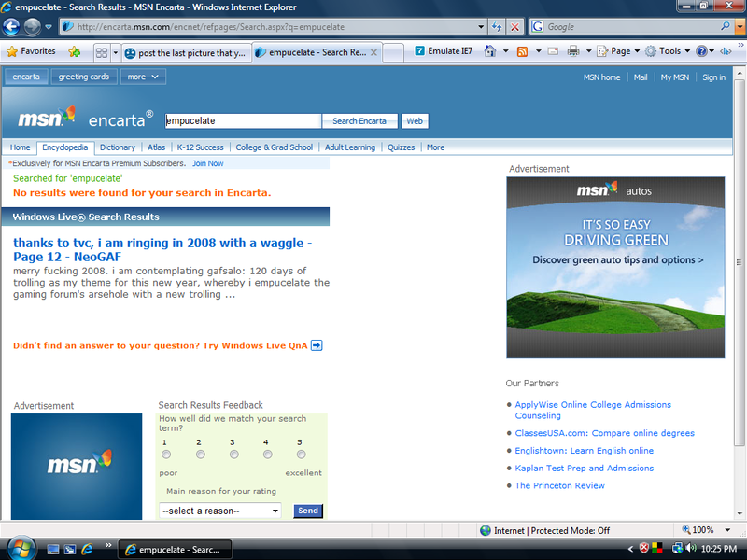747x560 pixels.
Task: Stop loading with the red X icon
Action: click(x=514, y=27)
